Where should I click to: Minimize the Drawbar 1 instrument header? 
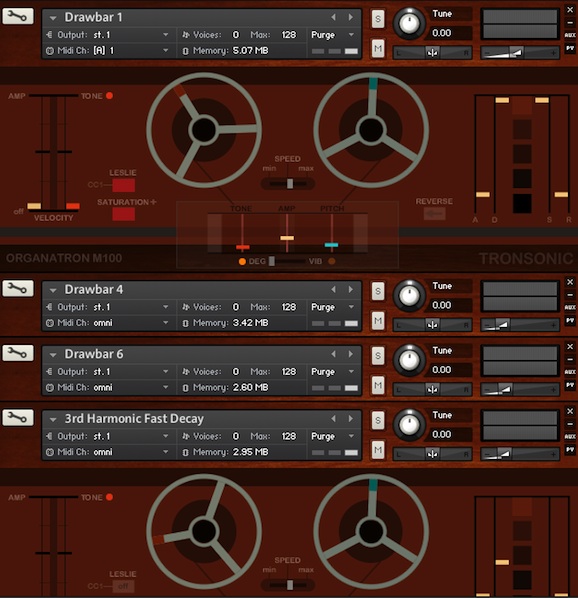pos(570,23)
